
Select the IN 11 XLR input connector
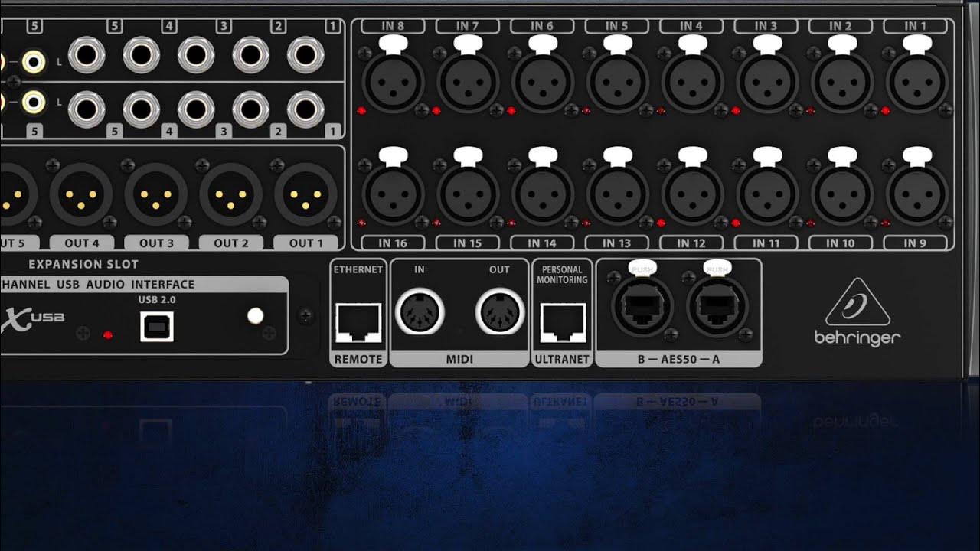[x=767, y=194]
